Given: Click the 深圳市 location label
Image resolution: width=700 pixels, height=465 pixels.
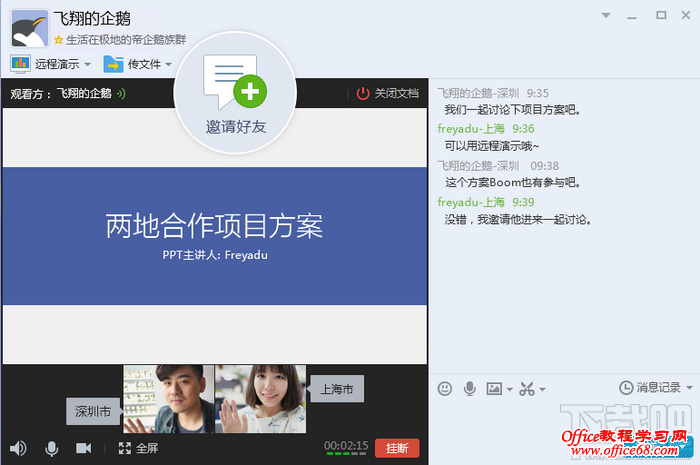Looking at the screenshot, I should click(93, 411).
